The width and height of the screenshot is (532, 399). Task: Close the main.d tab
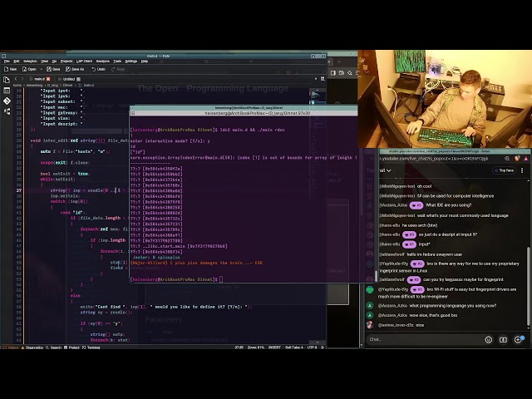point(48,79)
